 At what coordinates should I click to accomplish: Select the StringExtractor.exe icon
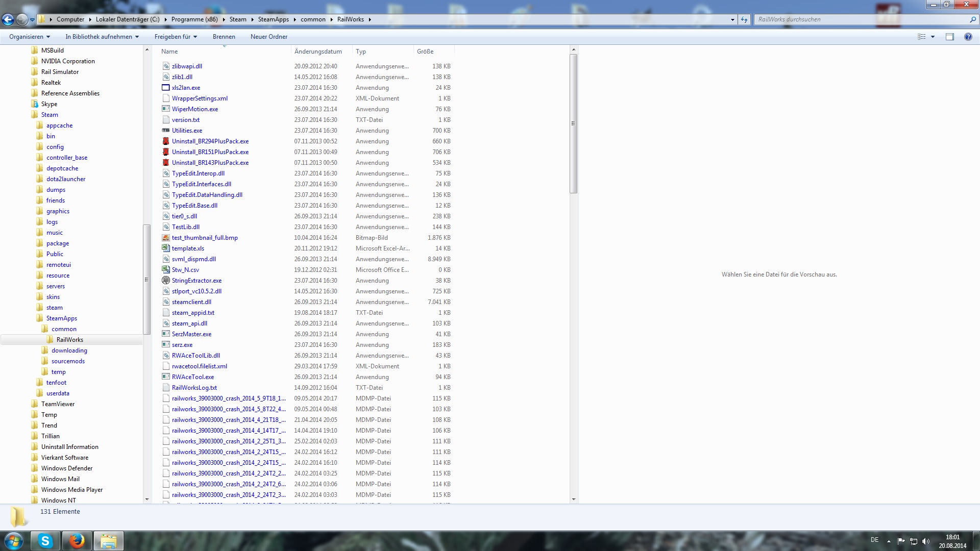(x=166, y=281)
